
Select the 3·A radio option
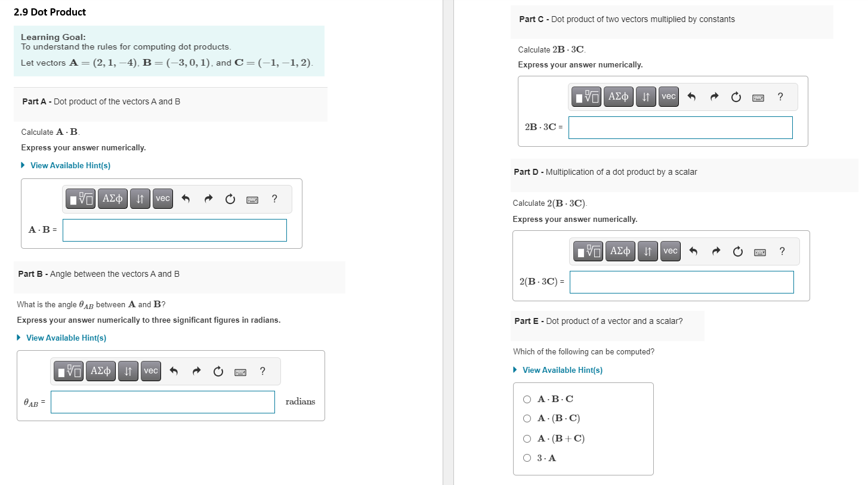[x=527, y=458]
